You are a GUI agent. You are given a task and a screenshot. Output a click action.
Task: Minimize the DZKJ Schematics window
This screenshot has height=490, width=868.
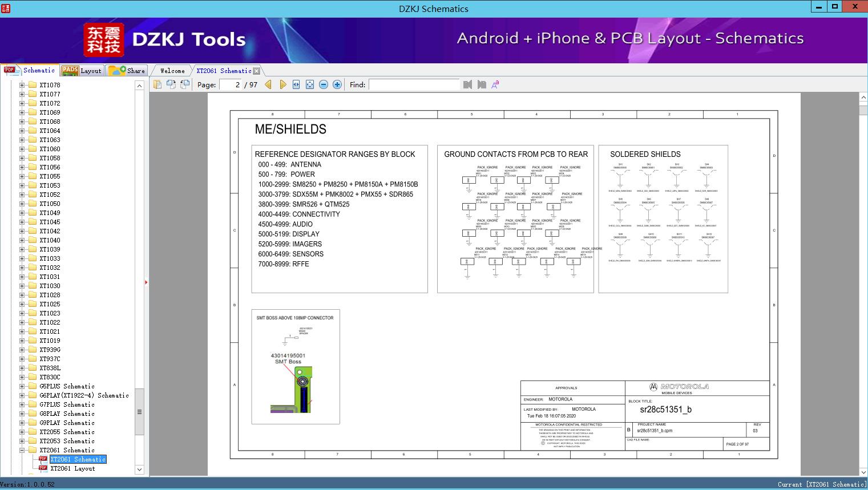point(818,7)
